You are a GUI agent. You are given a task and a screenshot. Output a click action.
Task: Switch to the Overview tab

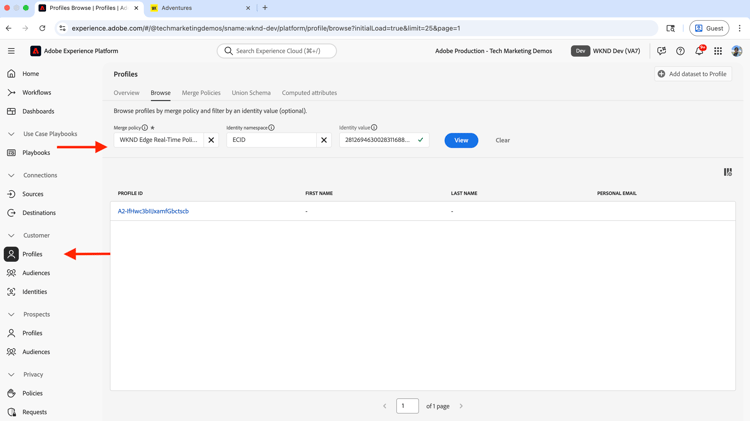126,93
